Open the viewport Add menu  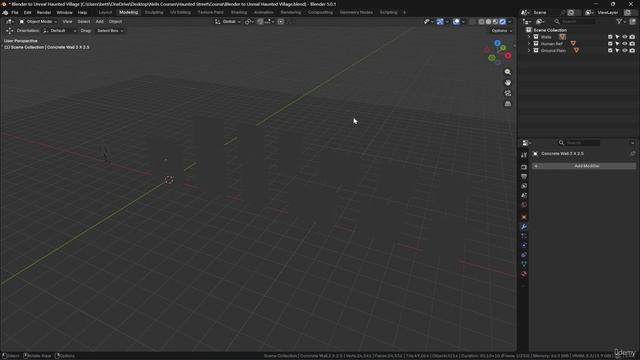pos(100,22)
